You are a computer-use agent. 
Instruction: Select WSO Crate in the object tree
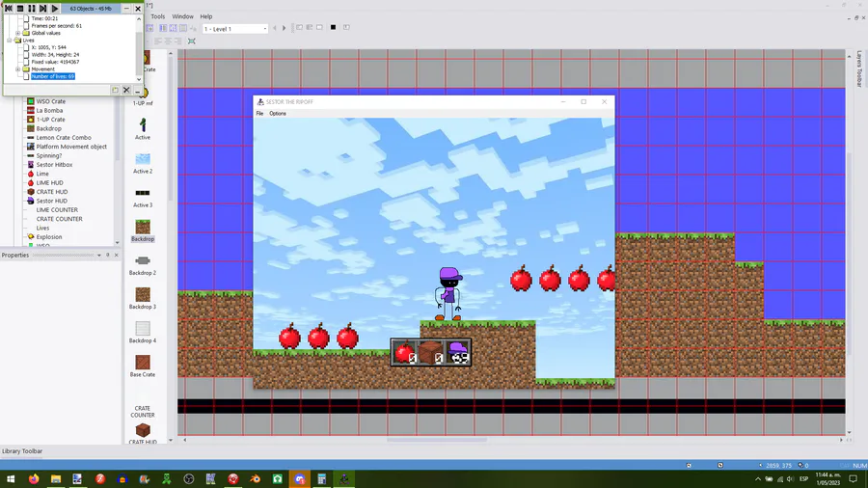point(51,101)
